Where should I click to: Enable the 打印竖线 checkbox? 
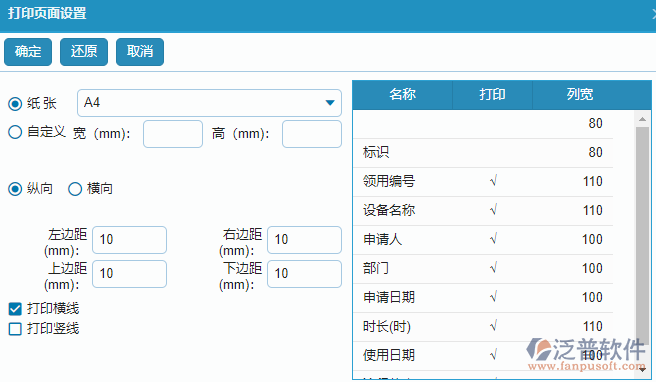tap(15, 329)
